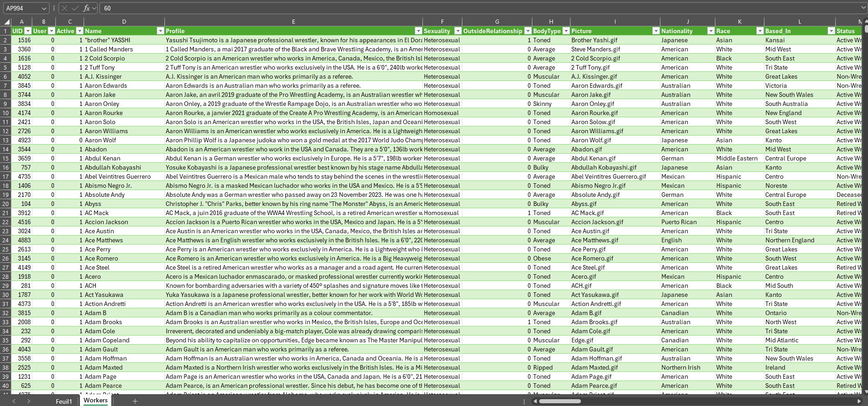Viewport: 868px width, 406px height.
Task: Expand the formula bar with right-edge chevron
Action: tap(863, 8)
